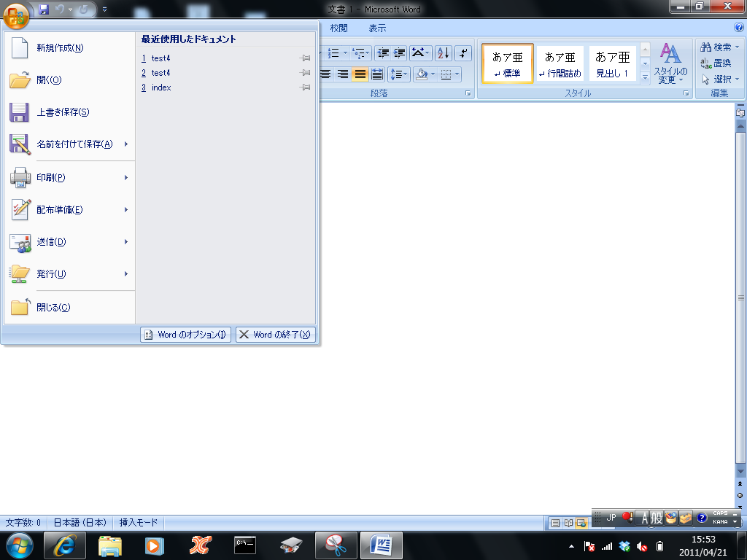Click Word の終了(X) button
The image size is (747, 560).
click(x=275, y=334)
